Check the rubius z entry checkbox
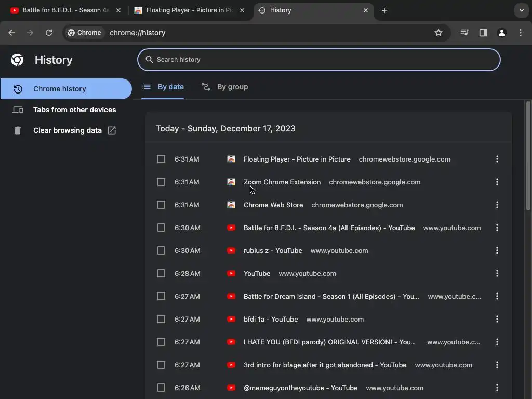This screenshot has width=532, height=399. pyautogui.click(x=161, y=250)
